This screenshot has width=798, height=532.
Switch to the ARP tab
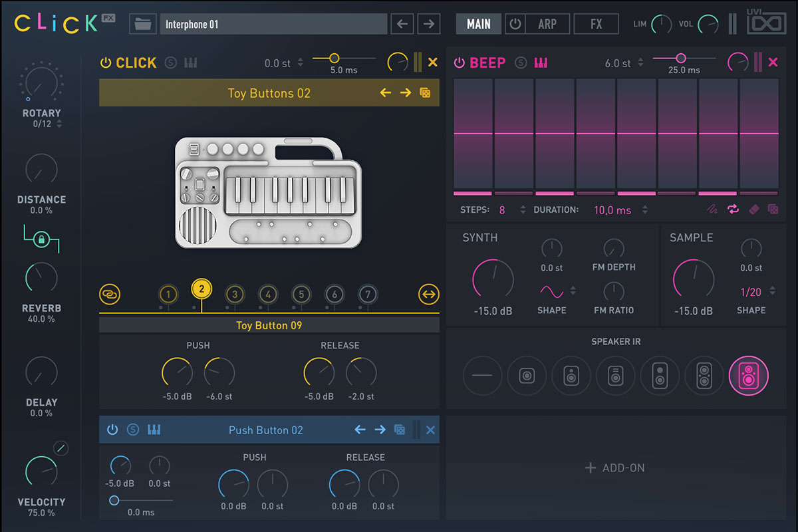tap(547, 24)
